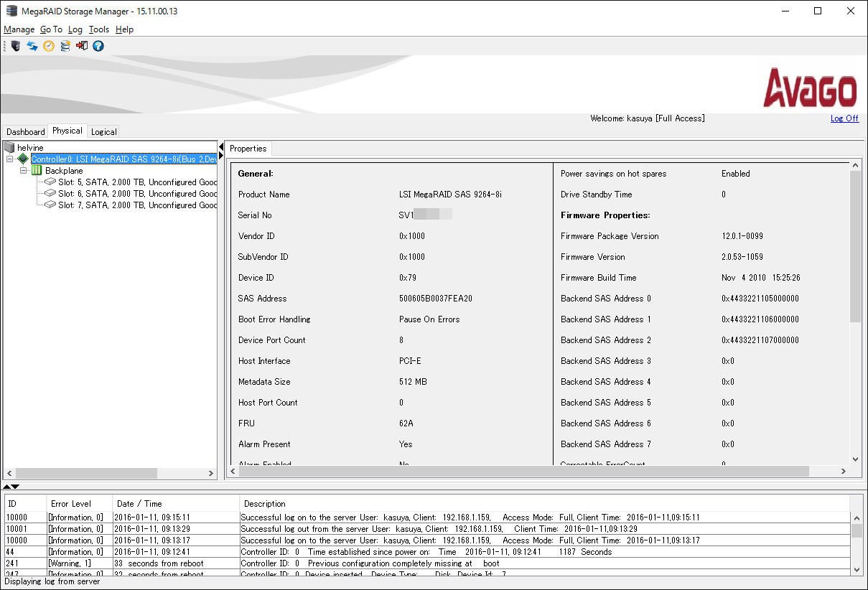This screenshot has height=590, width=868.
Task: Click the 'Welcome: kasuya [Full Access]' text
Action: 648,118
